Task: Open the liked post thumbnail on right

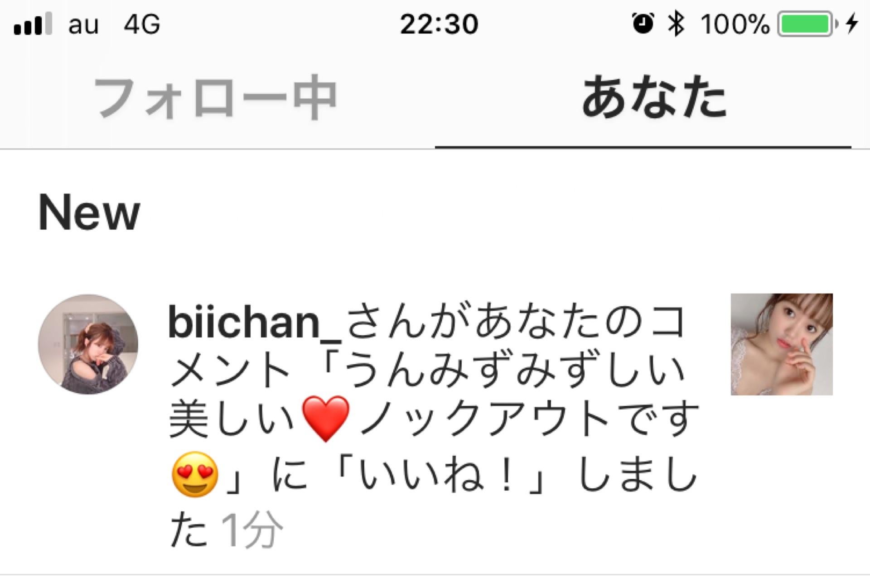Action: click(x=782, y=344)
